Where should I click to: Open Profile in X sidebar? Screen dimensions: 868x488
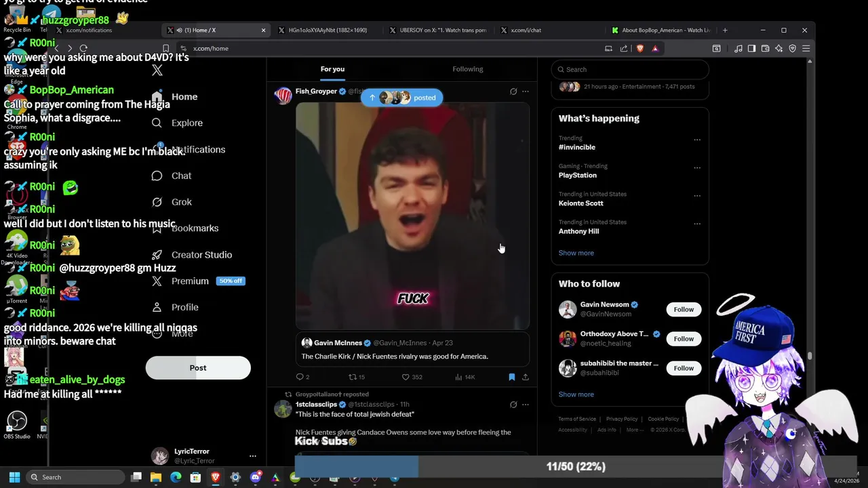[x=175, y=307]
